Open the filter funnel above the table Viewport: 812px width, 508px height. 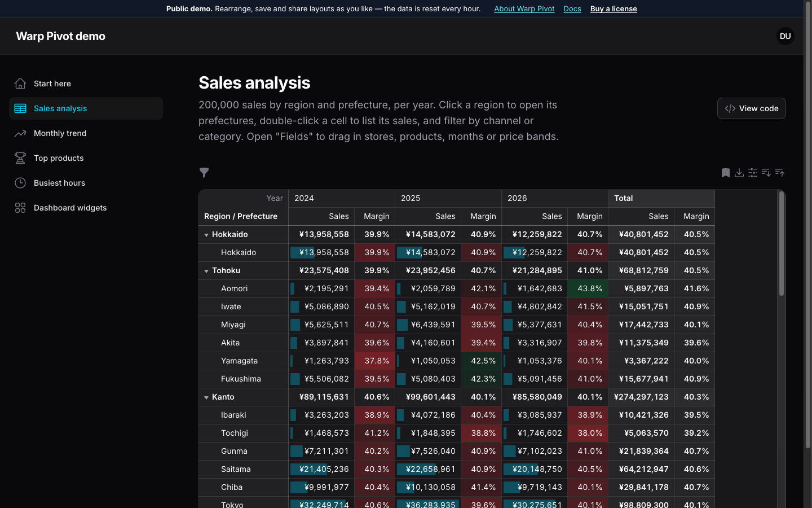(x=204, y=173)
